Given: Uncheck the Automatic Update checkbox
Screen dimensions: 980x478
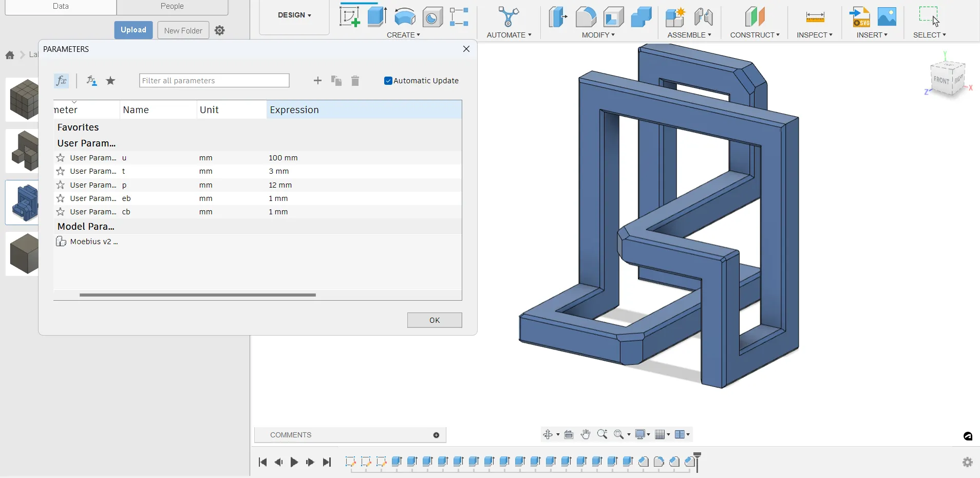Looking at the screenshot, I should coord(388,81).
